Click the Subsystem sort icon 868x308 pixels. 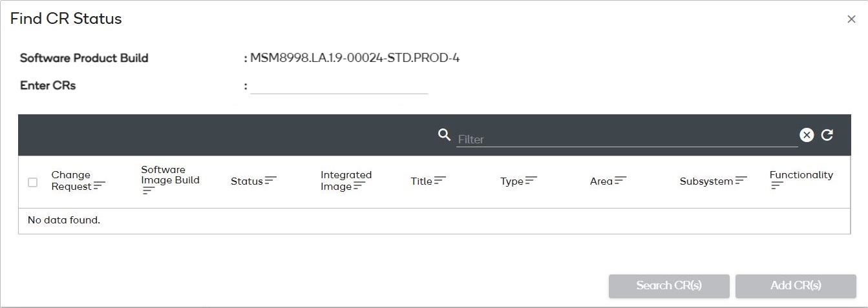click(x=741, y=181)
